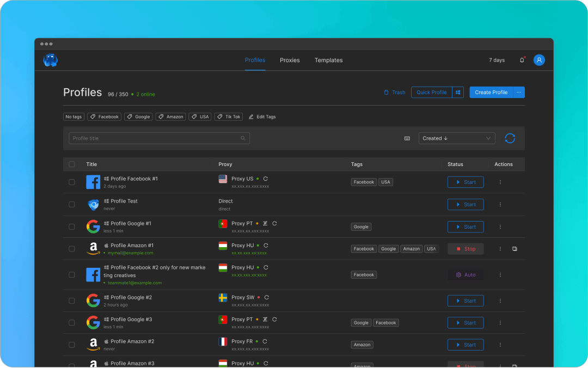Click the grid icon next to Quick Profile
This screenshot has width=588, height=368.
click(458, 92)
